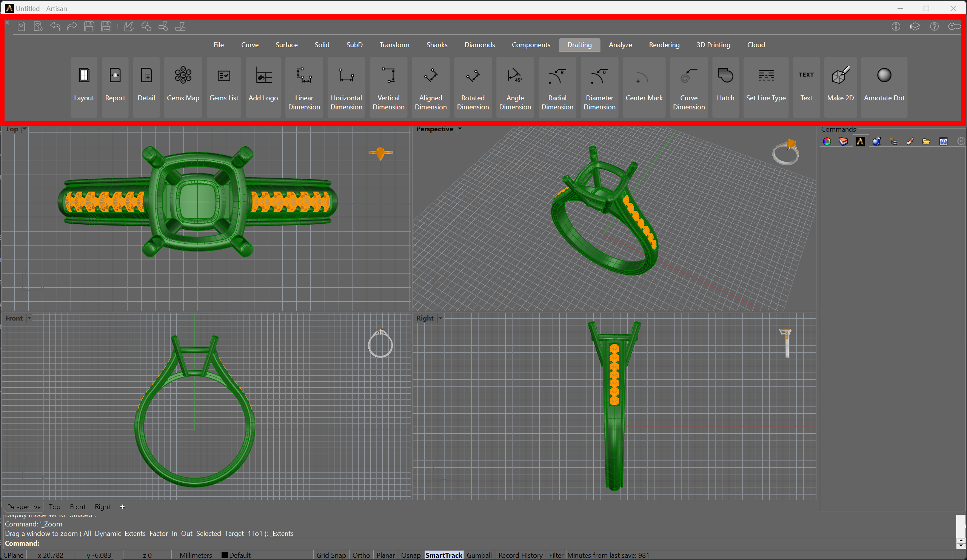Select the Rotated Dimension tool

point(473,87)
